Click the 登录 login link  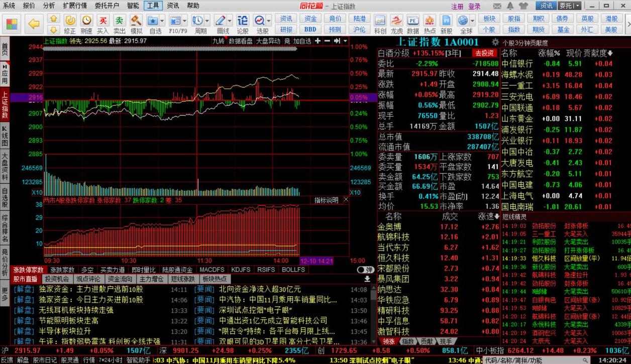(x=474, y=7)
